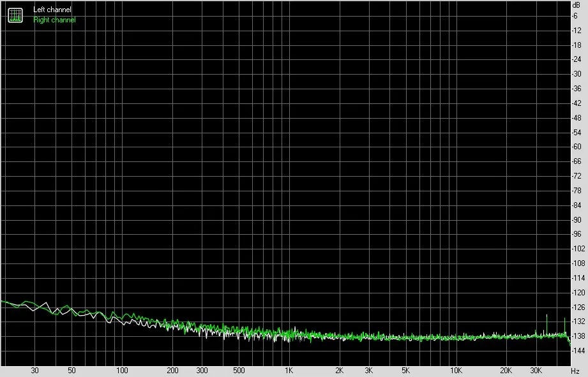
Task: Select the Left channel legend label
Action: tap(52, 10)
